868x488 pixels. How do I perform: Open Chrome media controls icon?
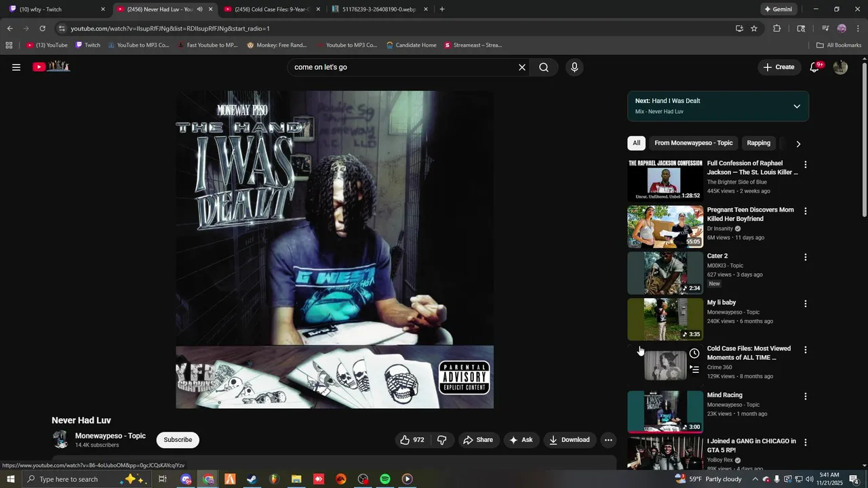(825, 28)
